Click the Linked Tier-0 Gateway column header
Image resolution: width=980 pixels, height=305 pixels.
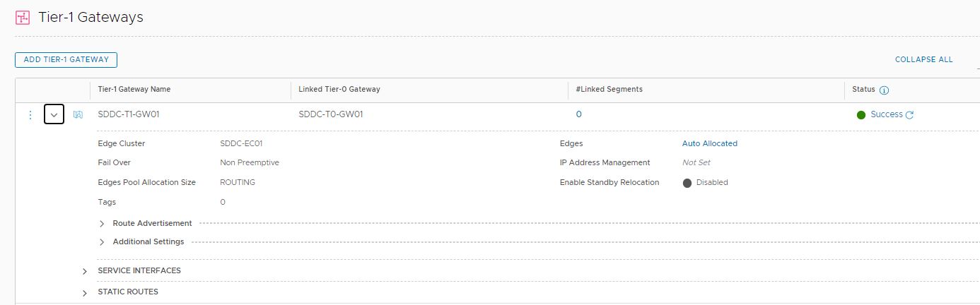(339, 90)
